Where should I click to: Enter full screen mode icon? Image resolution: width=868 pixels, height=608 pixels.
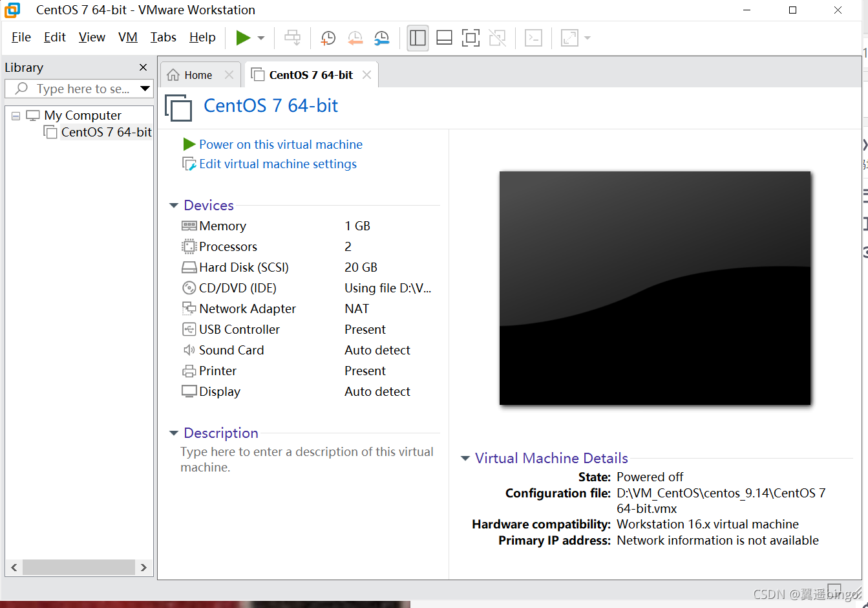[471, 38]
